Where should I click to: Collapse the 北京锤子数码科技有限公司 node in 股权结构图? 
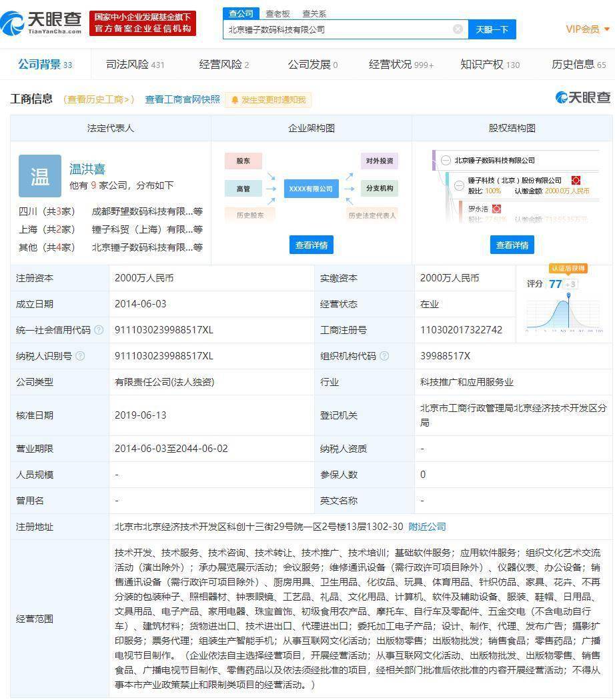pos(446,160)
